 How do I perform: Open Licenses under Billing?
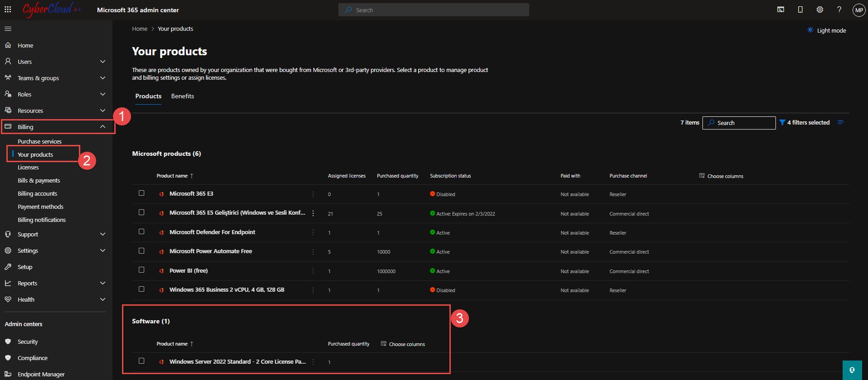(x=28, y=167)
